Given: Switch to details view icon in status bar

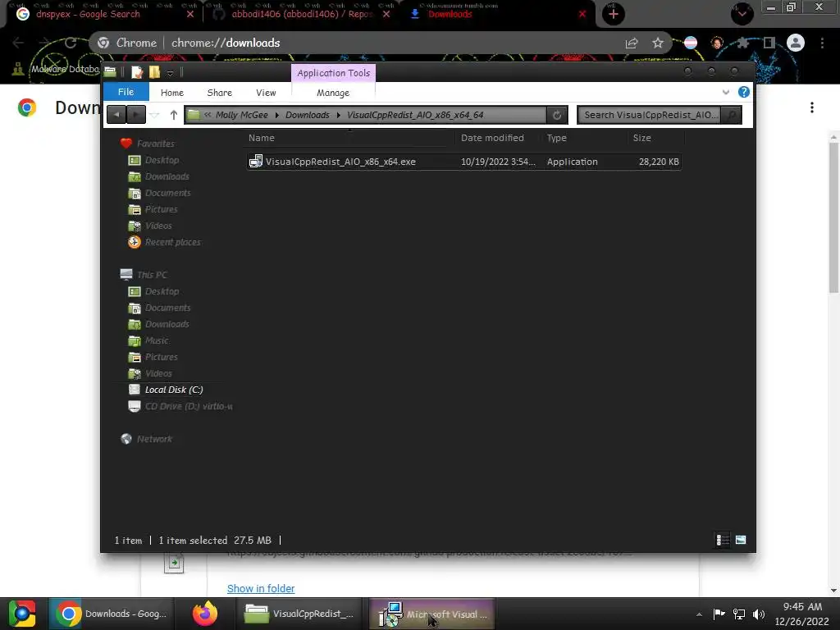Looking at the screenshot, I should [723, 540].
